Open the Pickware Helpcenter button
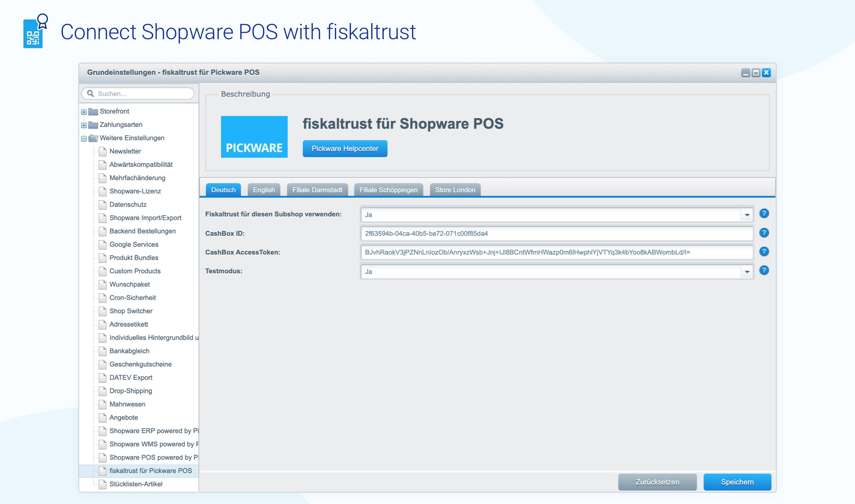Viewport: 855px width, 504px height. click(345, 148)
